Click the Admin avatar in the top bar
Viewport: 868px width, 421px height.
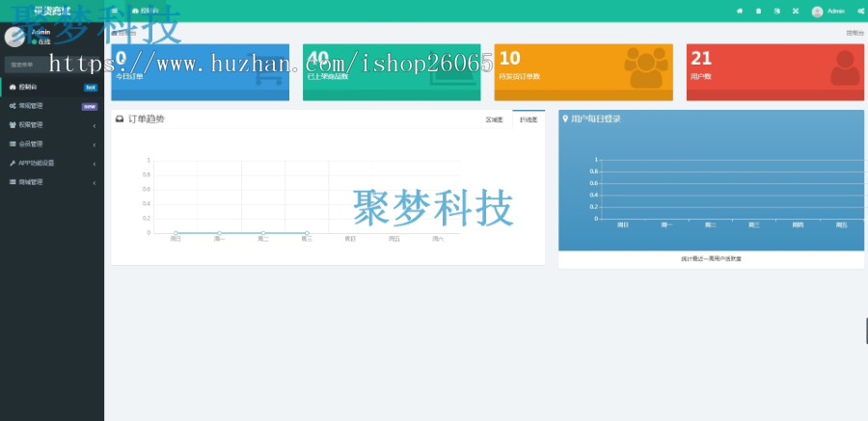(817, 12)
